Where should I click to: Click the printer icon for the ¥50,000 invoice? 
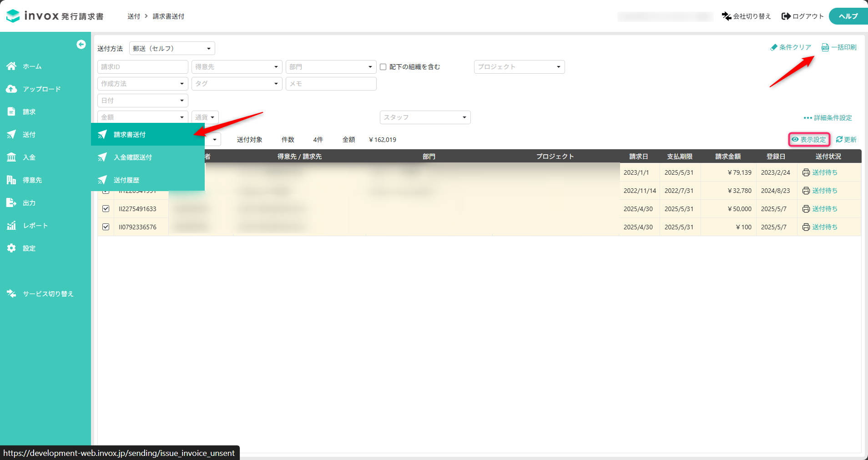(806, 209)
